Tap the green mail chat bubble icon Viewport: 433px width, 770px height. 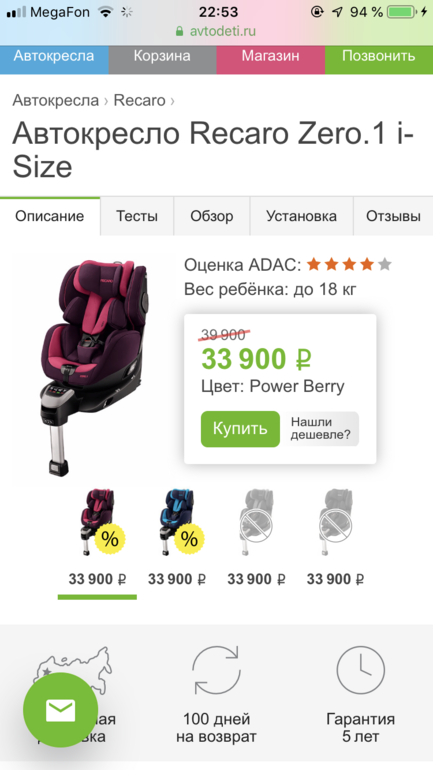[x=60, y=710]
